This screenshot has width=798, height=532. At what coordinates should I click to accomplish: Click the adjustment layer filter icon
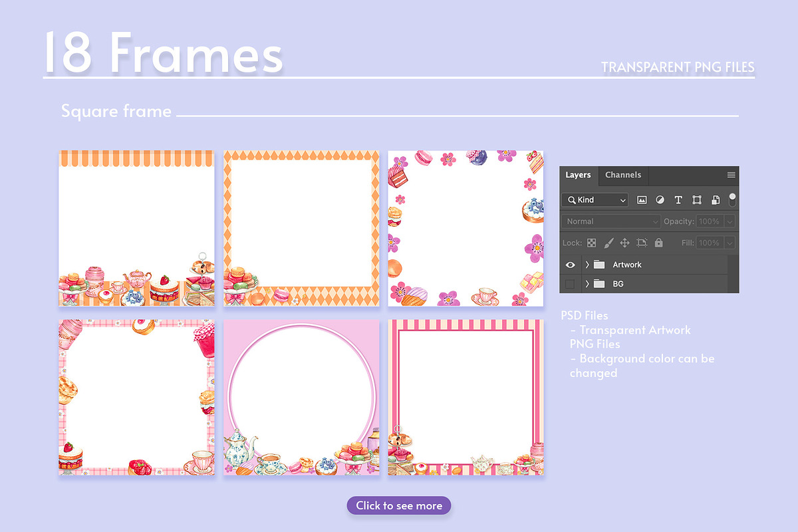click(660, 199)
